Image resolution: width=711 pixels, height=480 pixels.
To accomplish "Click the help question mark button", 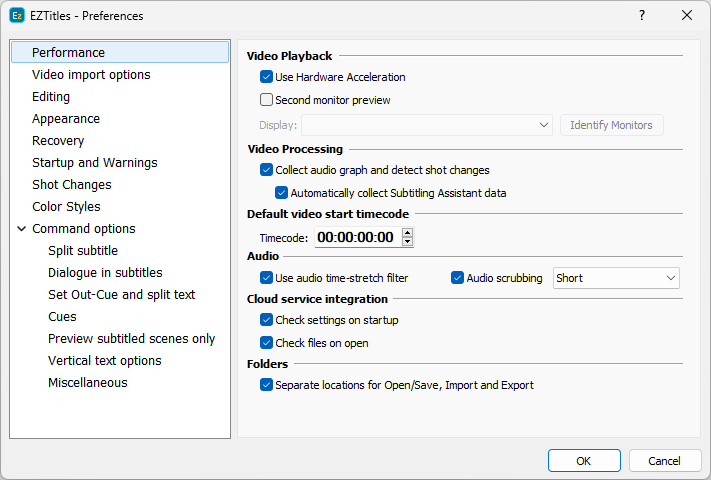I will pos(641,16).
